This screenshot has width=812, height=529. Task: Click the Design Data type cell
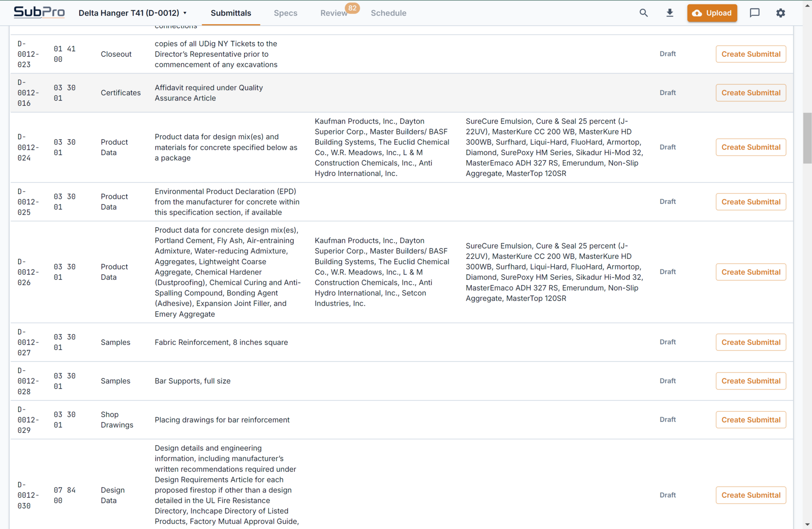[x=112, y=495]
